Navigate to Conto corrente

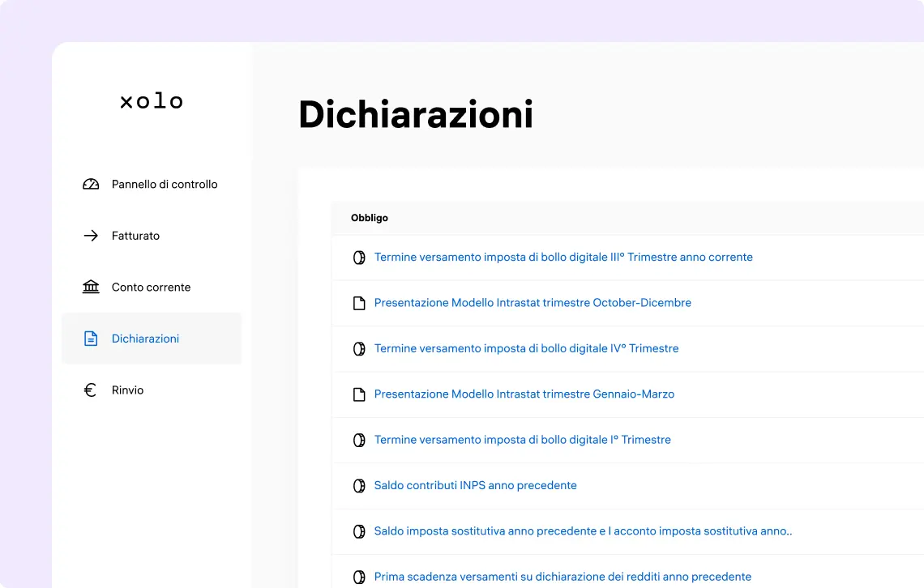click(x=151, y=287)
